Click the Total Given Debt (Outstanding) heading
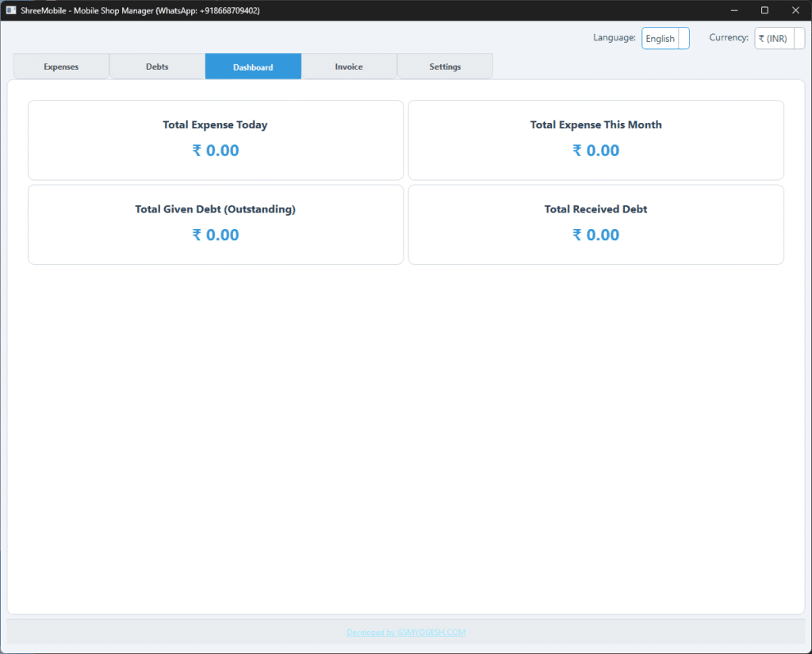Screen dimensions: 812x654 tap(215, 209)
